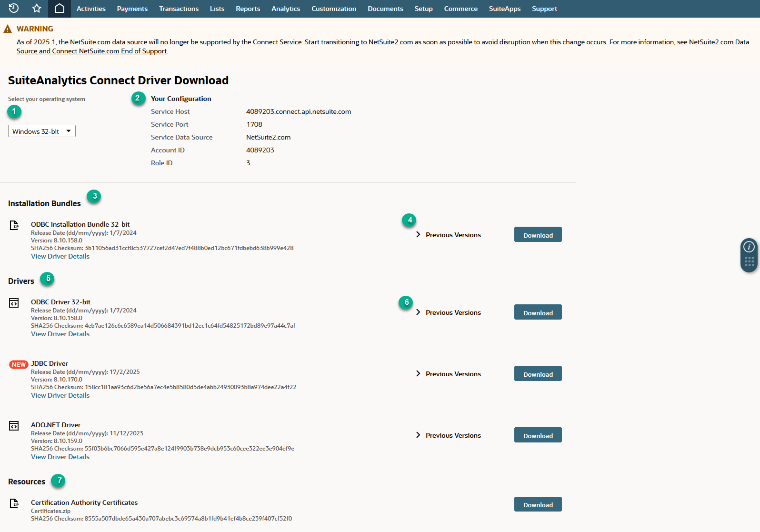The image size is (760, 532).
Task: Download the JDBC Driver
Action: (x=538, y=374)
